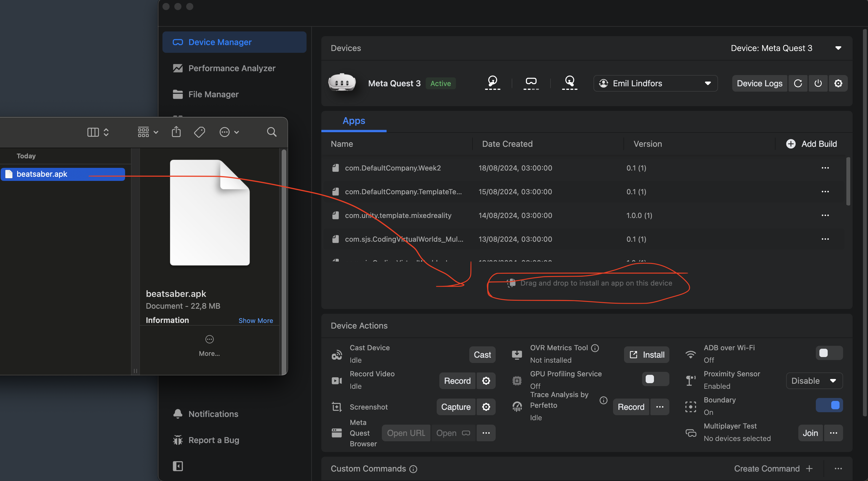Image resolution: width=868 pixels, height=481 pixels.
Task: Toggle ADB over Wi-Fi switch
Action: (x=829, y=353)
